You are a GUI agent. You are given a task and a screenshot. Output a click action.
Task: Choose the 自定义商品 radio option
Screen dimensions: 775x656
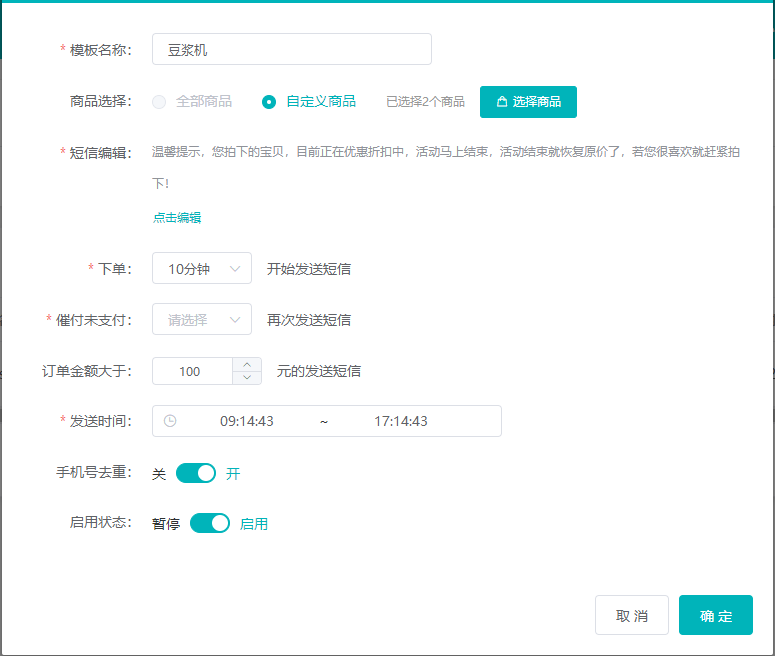(x=269, y=102)
